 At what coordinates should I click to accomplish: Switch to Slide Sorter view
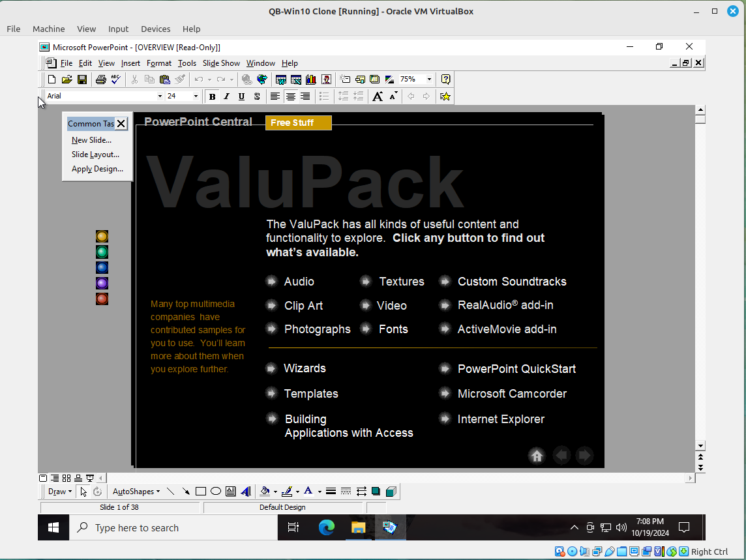[x=67, y=478]
